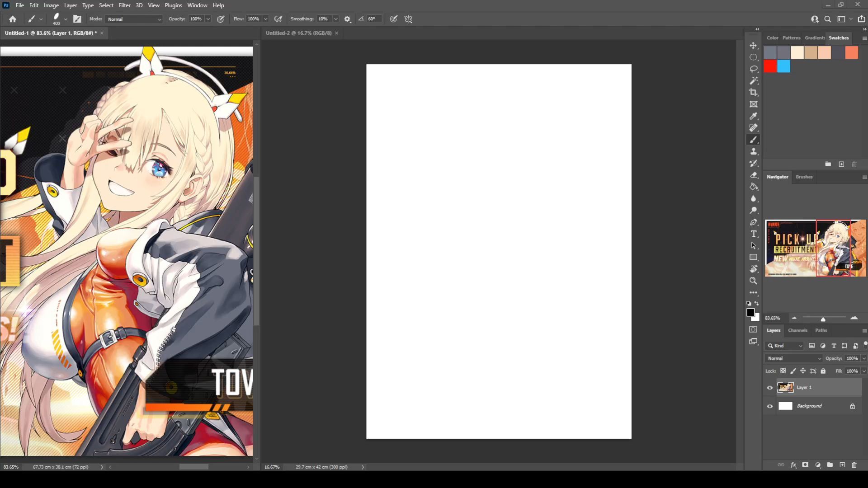
Task: Expand the Smoothing dropdown arrow
Action: [x=335, y=19]
